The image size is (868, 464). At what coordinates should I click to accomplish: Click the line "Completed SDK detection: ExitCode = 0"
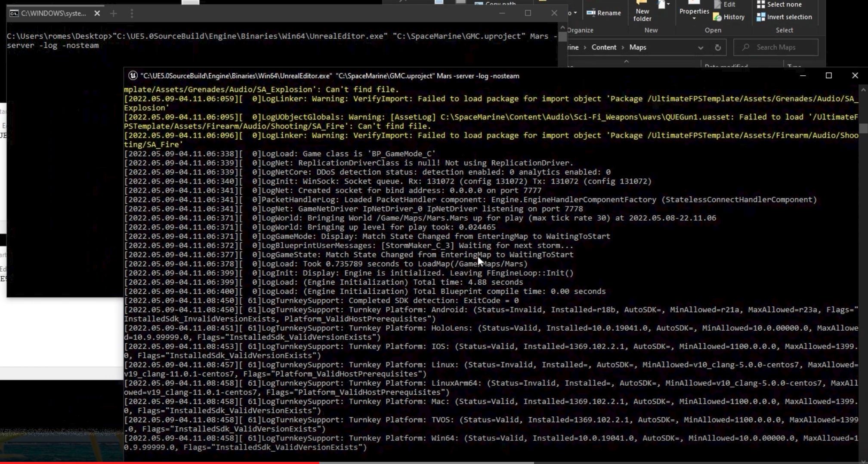(321, 301)
